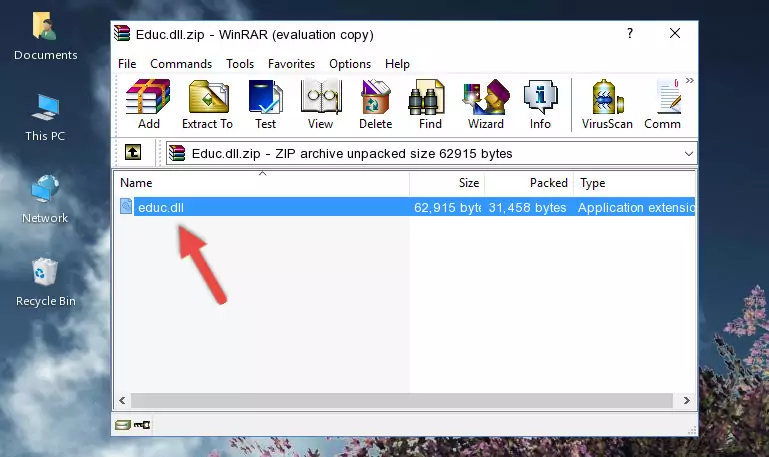Open the Commands menu
This screenshot has width=769, height=457.
181,64
